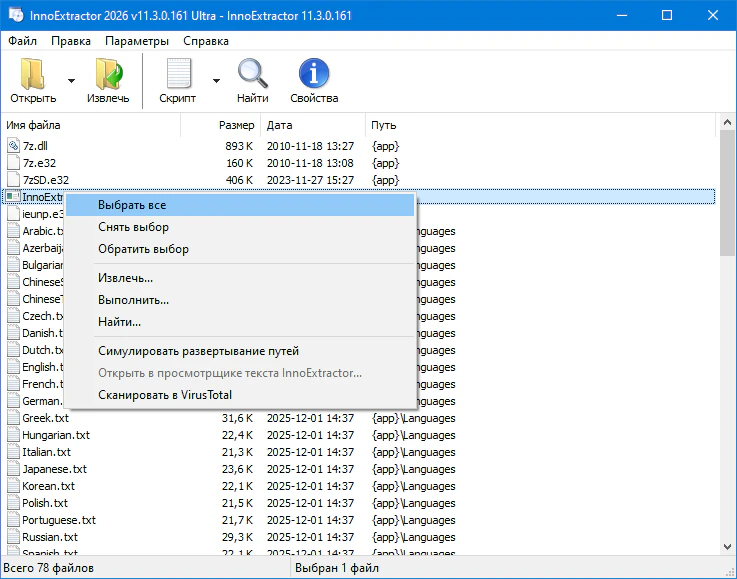Open the Файл menu
The image size is (737, 579).
pos(22,41)
